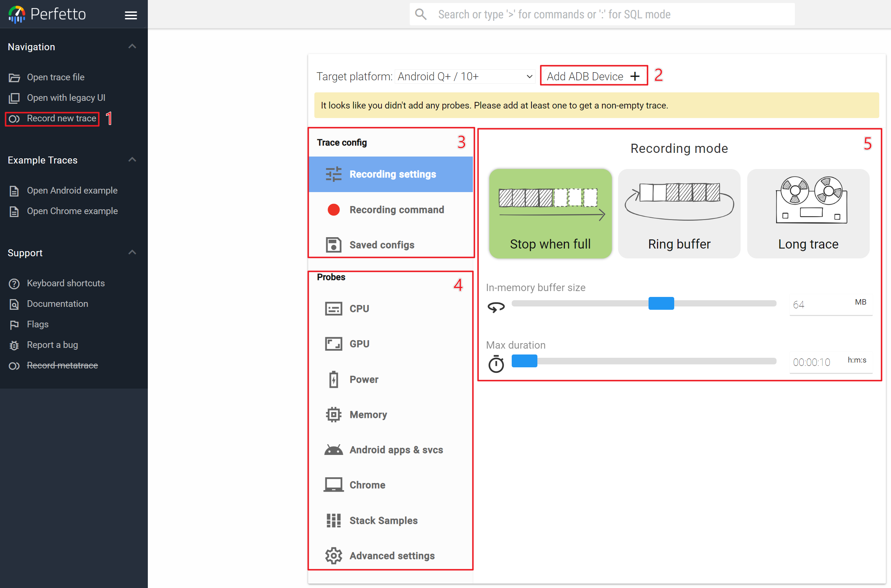Image resolution: width=891 pixels, height=588 pixels.
Task: Click the Android apps & svcs robot icon
Action: [333, 450]
